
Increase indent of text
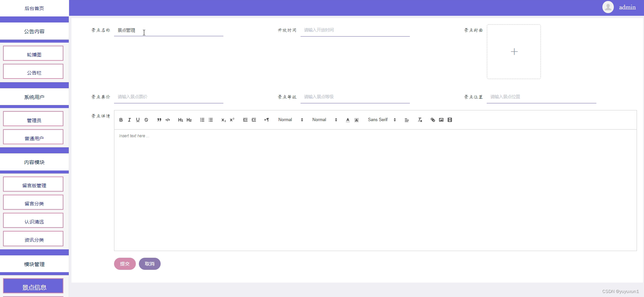click(254, 120)
